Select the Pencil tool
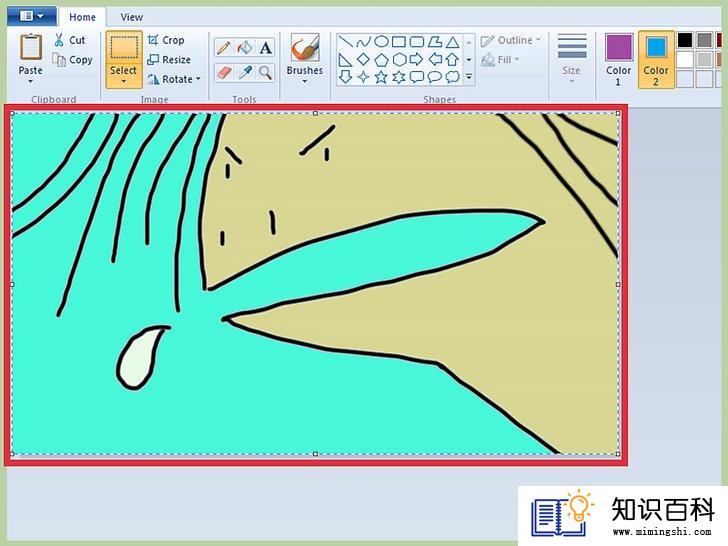Viewport: 728px width, 546px height. 223,48
